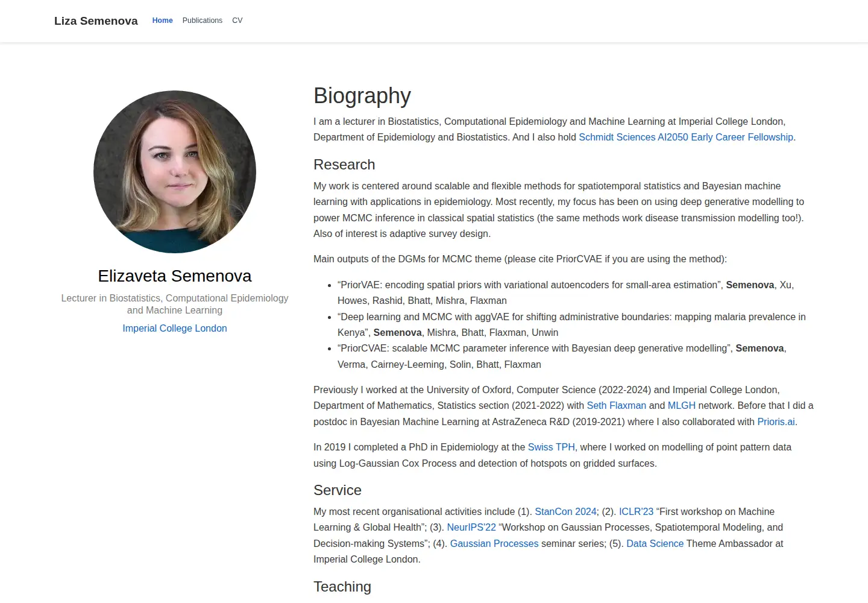The height and width of the screenshot is (603, 868).
Task: Click the circular profile photo
Action: tap(175, 172)
